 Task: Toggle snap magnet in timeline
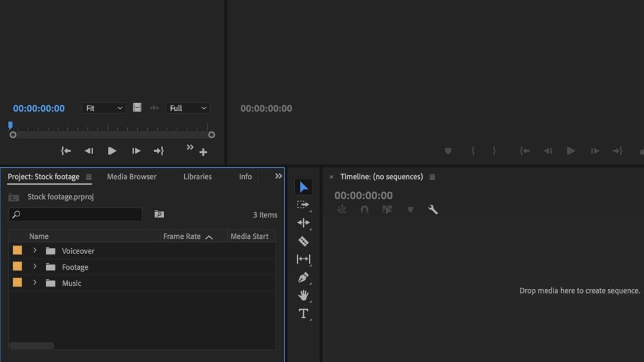click(364, 210)
